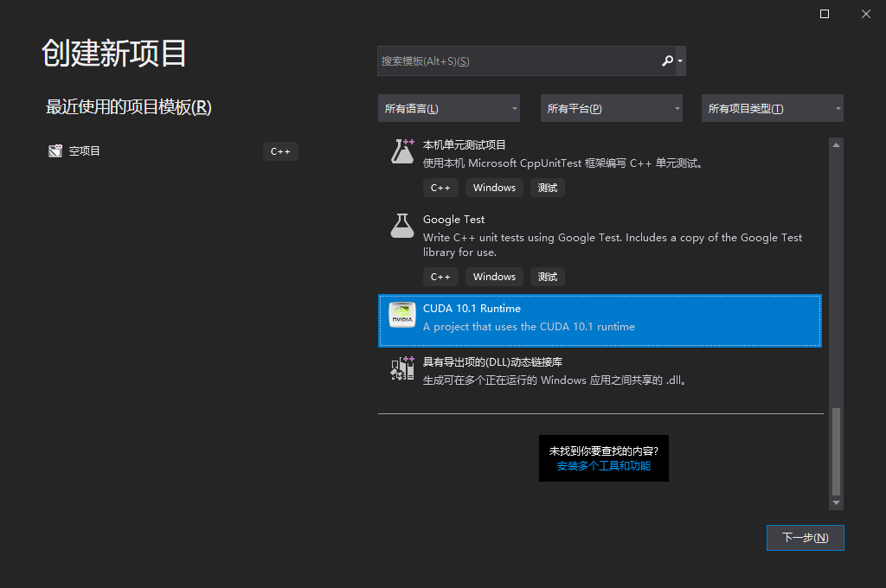This screenshot has height=588, width=886.
Task: Click the 下一步 button
Action: pyautogui.click(x=805, y=537)
